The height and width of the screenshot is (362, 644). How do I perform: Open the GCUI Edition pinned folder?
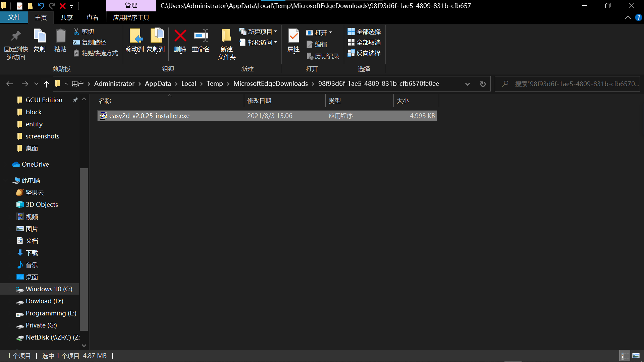[x=40, y=100]
